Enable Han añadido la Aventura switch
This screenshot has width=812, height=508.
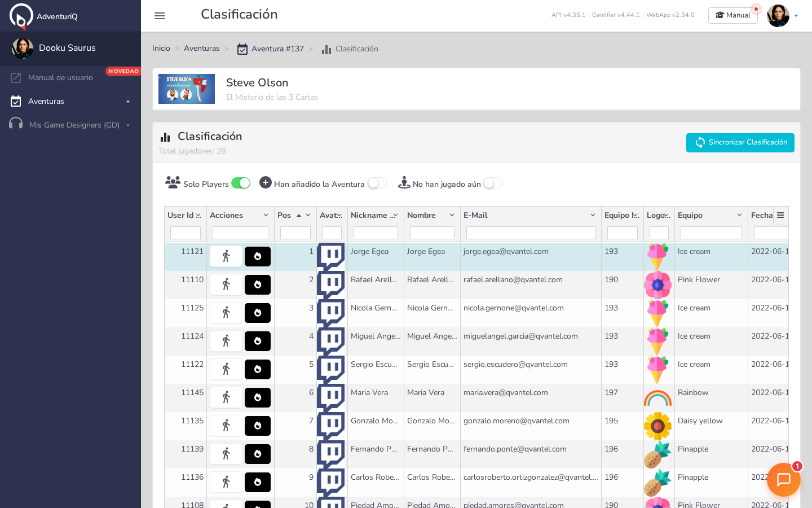377,183
